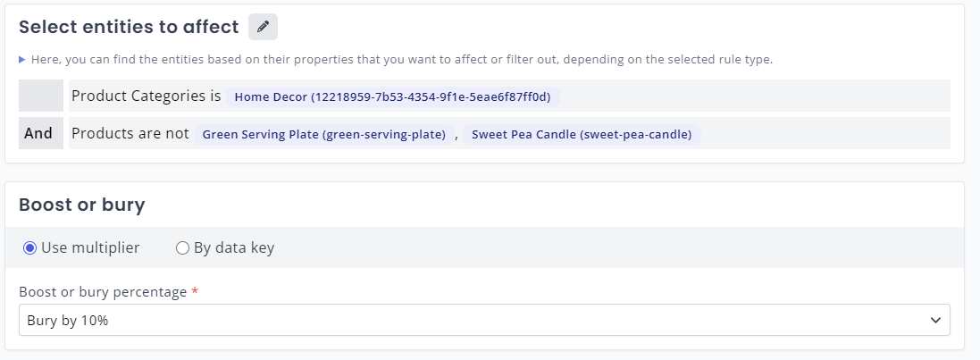This screenshot has width=980, height=360.
Task: Click the "And" operator cell
Action: coord(38,134)
